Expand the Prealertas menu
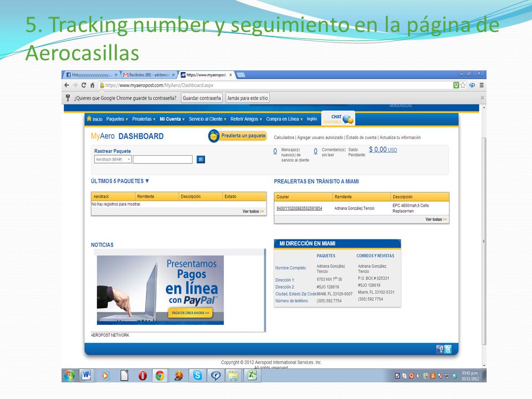Viewport: 532px width, 399px height. click(144, 119)
